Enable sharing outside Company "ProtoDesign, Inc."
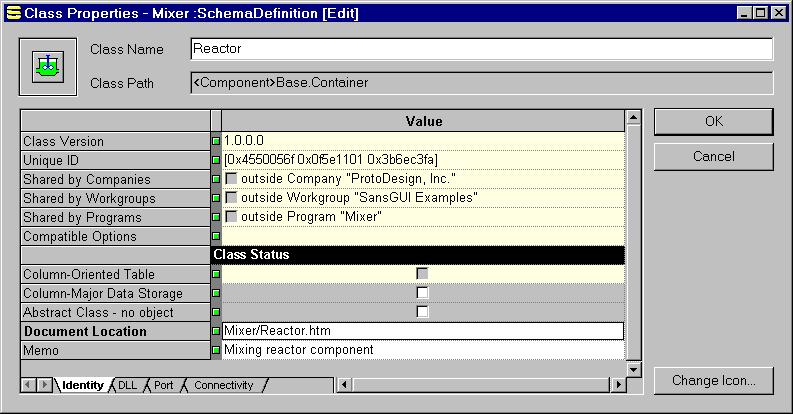The width and height of the screenshot is (793, 414). point(231,179)
